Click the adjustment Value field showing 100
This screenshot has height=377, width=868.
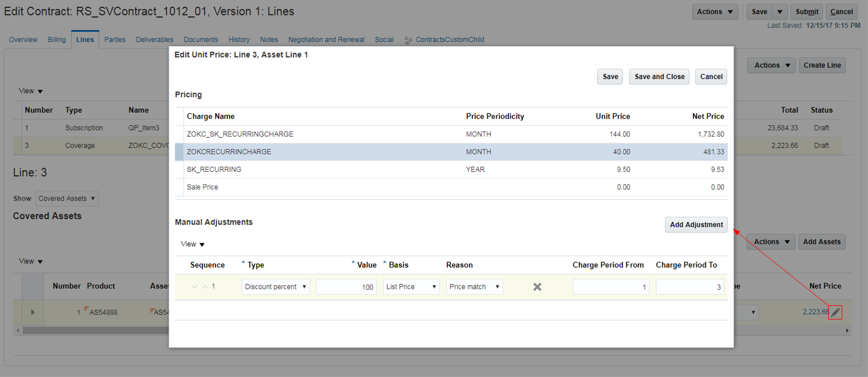click(347, 287)
